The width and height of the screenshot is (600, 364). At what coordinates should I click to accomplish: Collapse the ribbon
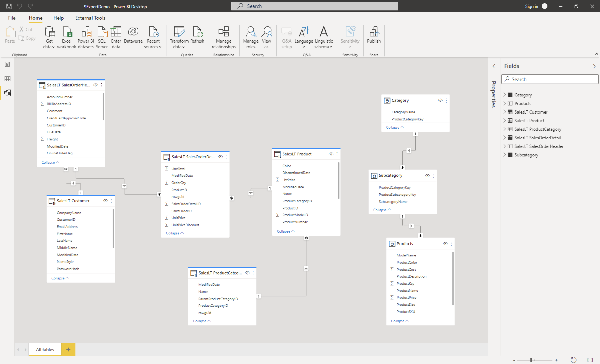click(596, 54)
